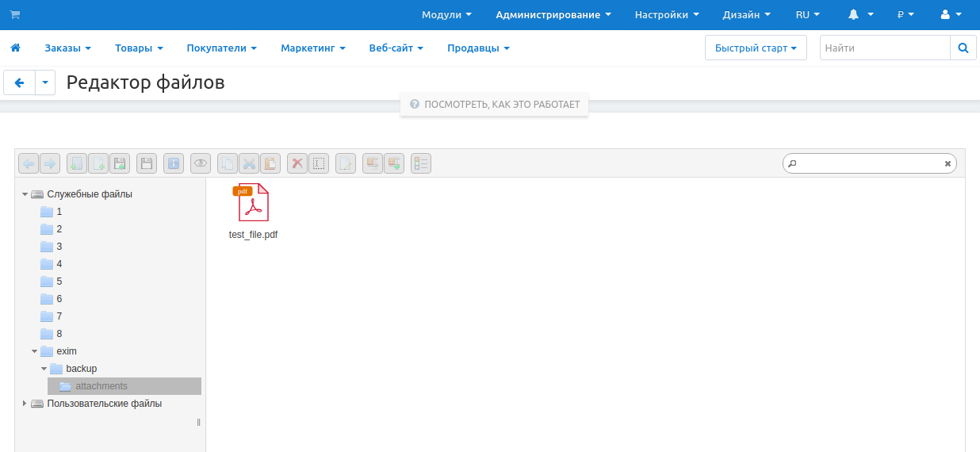The image size is (980, 452).
Task: Select folder 6 in the tree
Action: (x=51, y=299)
